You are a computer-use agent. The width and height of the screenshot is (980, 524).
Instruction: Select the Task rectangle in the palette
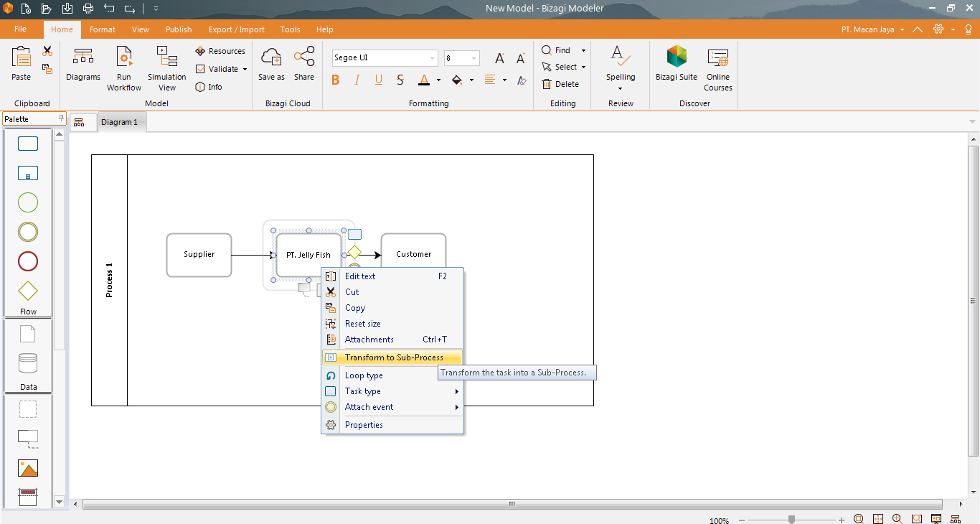pos(28,144)
